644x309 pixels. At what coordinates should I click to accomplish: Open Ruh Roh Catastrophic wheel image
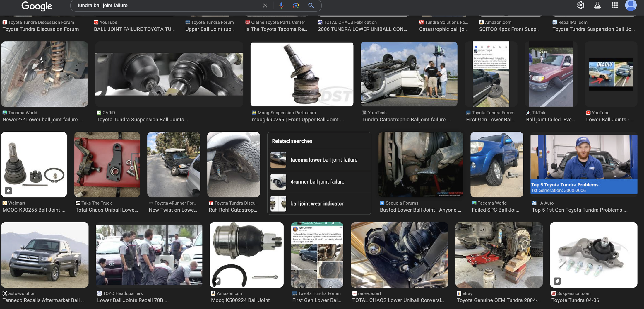(234, 164)
